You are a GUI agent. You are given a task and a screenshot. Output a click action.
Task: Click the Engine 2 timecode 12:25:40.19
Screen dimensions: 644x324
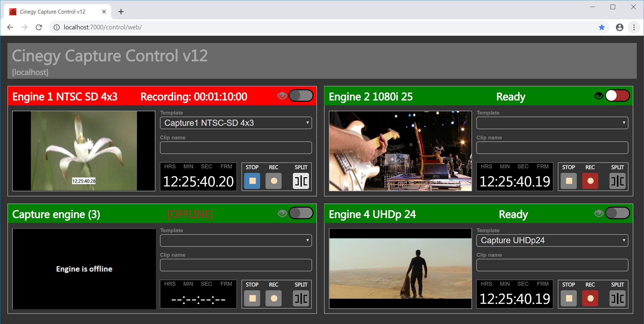[515, 182]
